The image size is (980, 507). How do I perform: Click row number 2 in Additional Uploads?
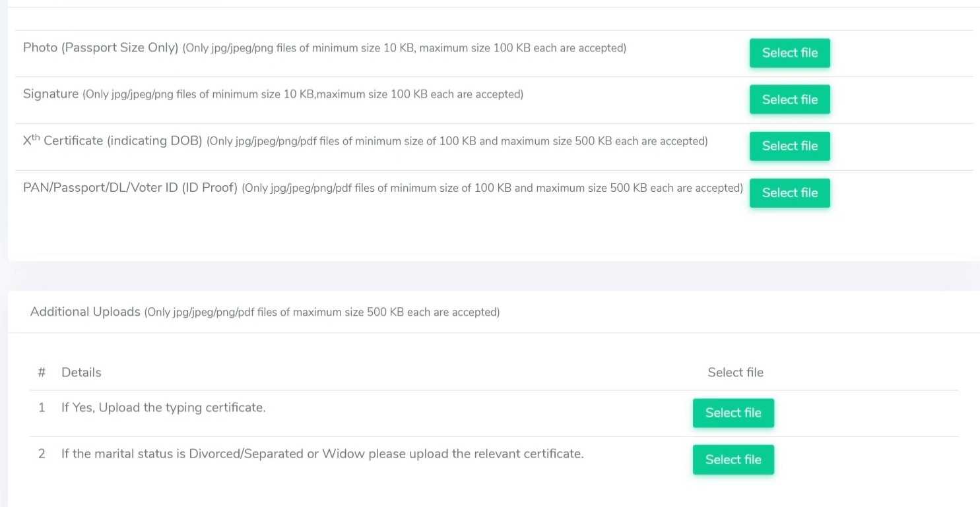42,454
